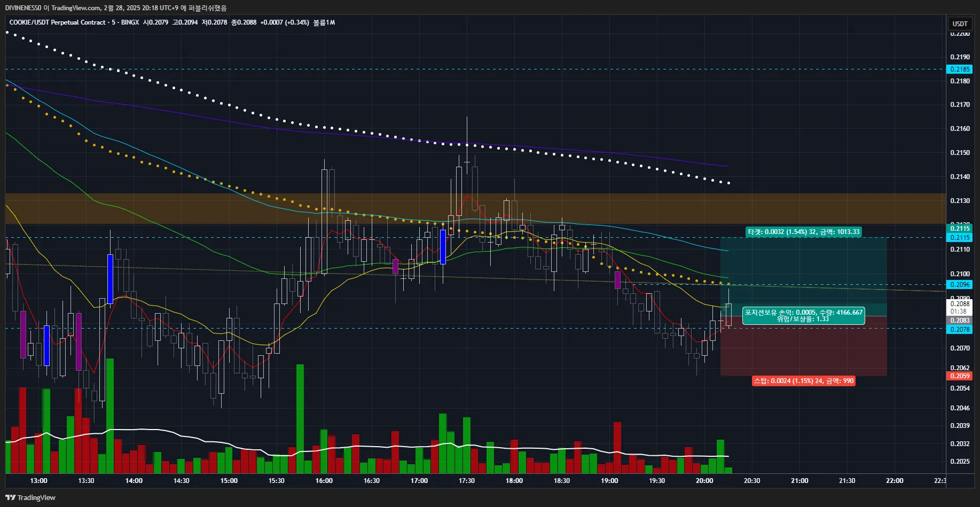Click the 18:30 time axis label
The image size is (980, 507).
(x=562, y=481)
